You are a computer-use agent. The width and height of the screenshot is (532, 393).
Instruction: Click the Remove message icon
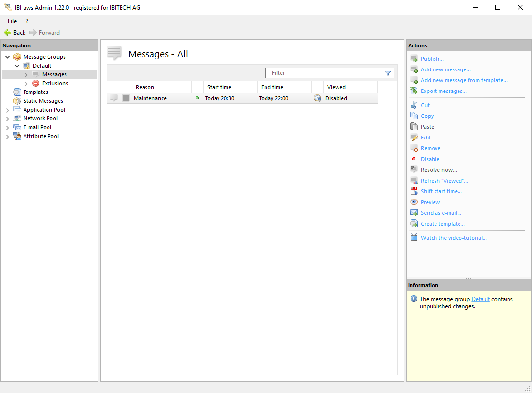pos(414,148)
